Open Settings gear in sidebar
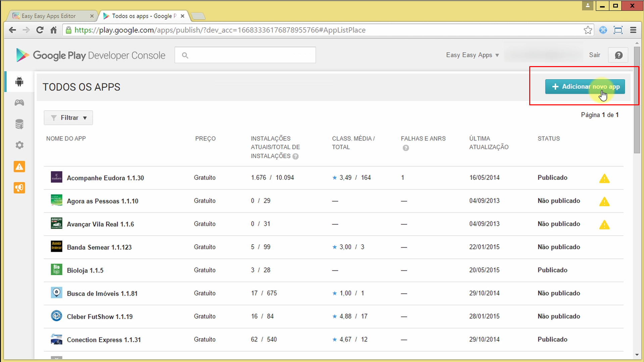 pos(19,145)
